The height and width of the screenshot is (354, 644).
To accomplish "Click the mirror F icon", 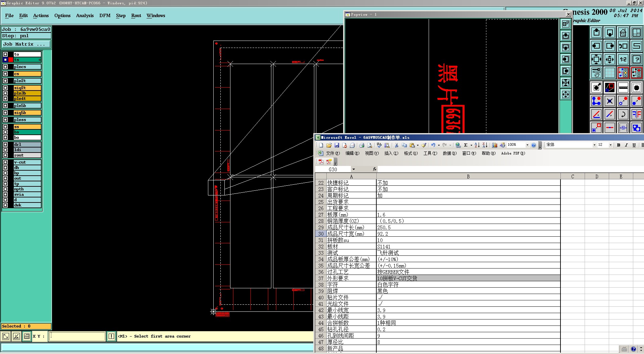I will (636, 114).
